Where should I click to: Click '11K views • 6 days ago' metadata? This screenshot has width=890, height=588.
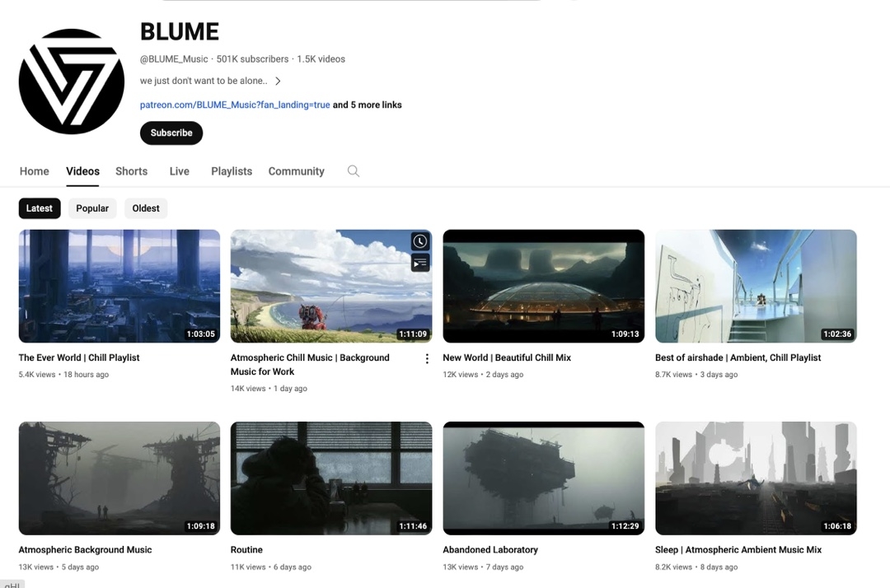(271, 567)
